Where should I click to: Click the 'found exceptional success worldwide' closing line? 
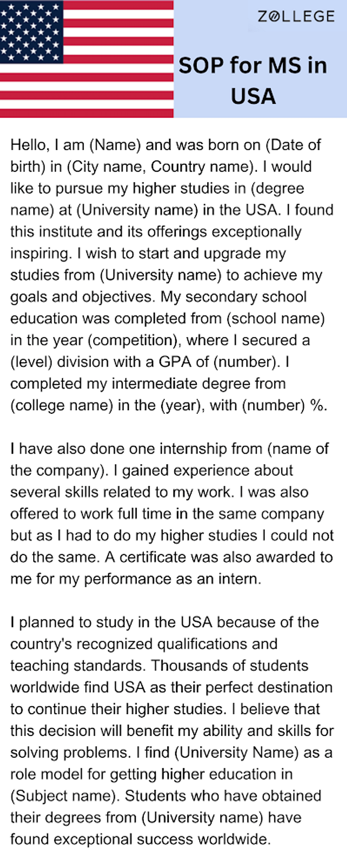141,839
